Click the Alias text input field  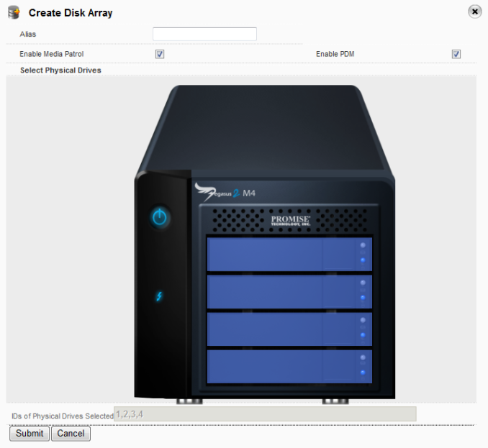[x=204, y=34]
